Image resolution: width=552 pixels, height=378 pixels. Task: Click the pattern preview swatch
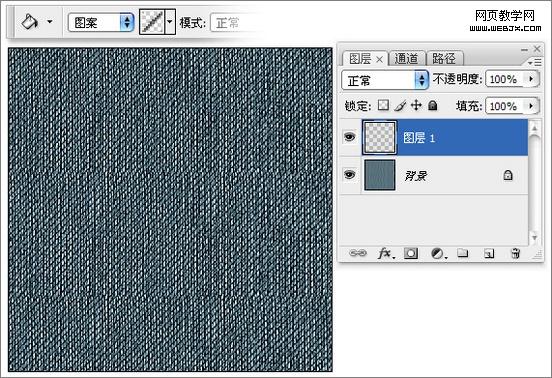[x=152, y=22]
